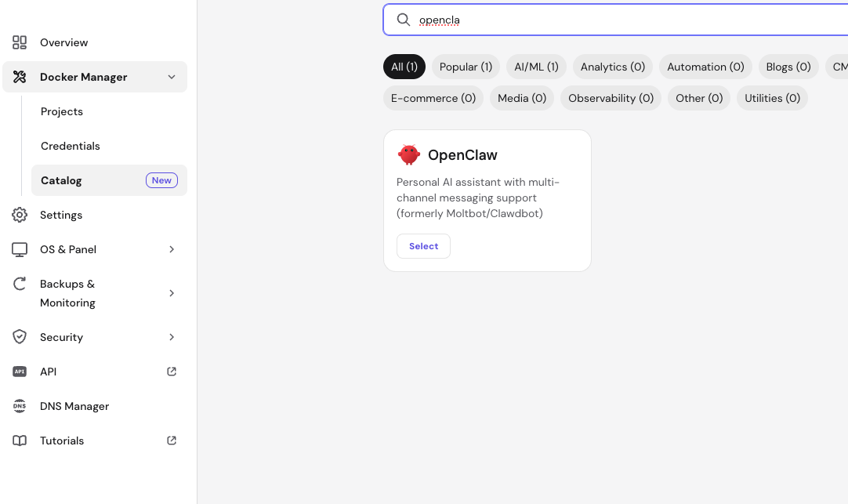Screen dimensions: 848x504
Task: Expand the OS & Panel section
Action: (x=172, y=249)
